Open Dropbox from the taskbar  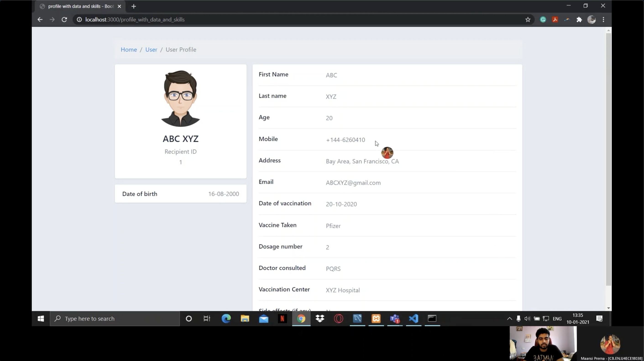320,319
